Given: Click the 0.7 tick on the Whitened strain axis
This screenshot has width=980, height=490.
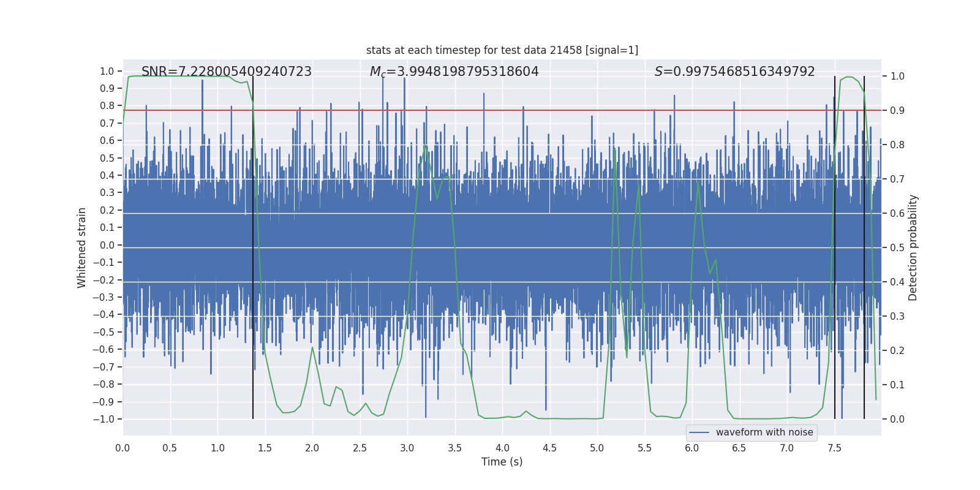Looking at the screenshot, I should (107, 124).
